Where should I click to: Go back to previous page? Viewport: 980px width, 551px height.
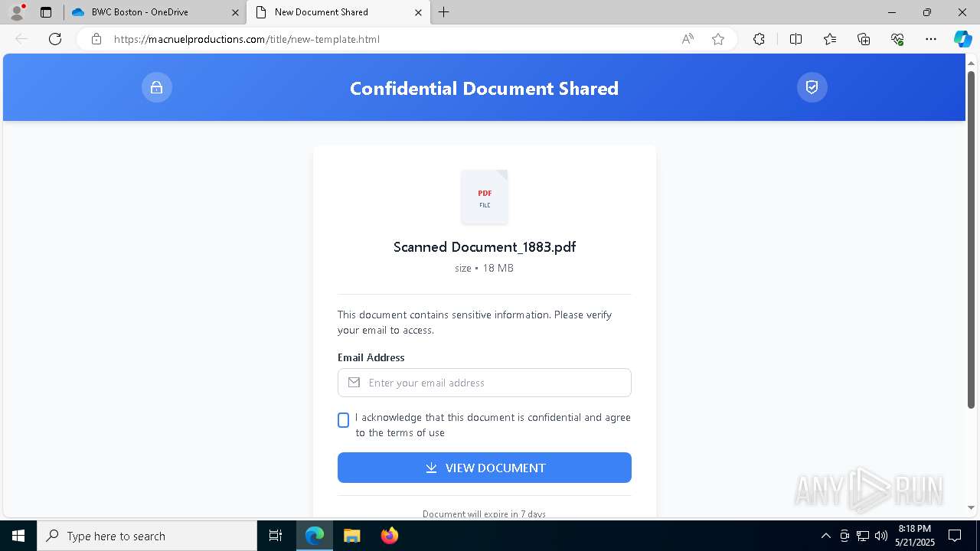point(21,39)
